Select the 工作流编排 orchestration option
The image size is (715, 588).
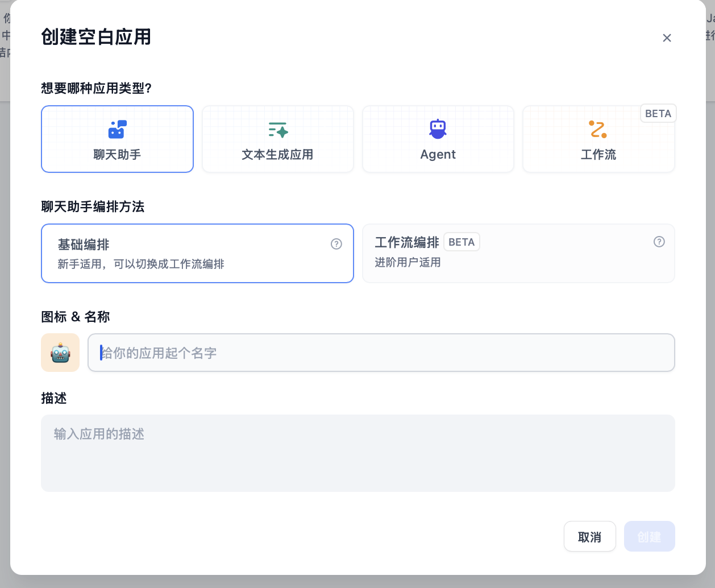click(518, 253)
